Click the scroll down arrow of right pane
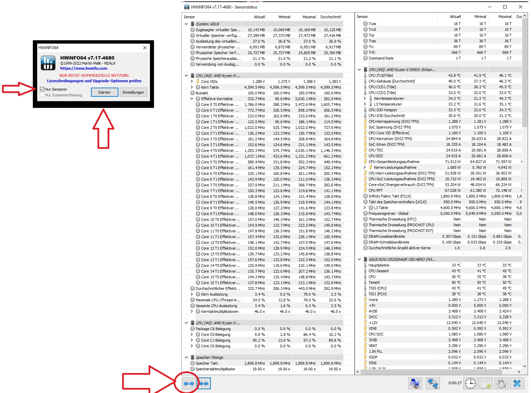532x393 pixels. pos(525,366)
